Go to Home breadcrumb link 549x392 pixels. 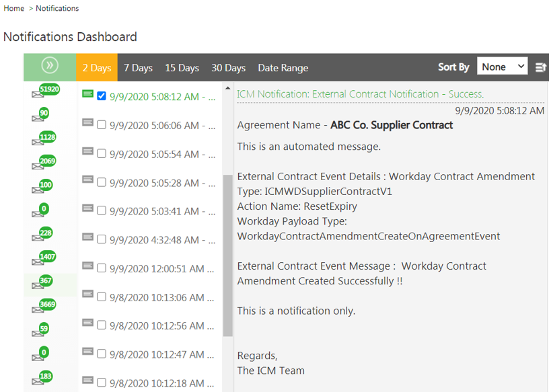coord(14,8)
